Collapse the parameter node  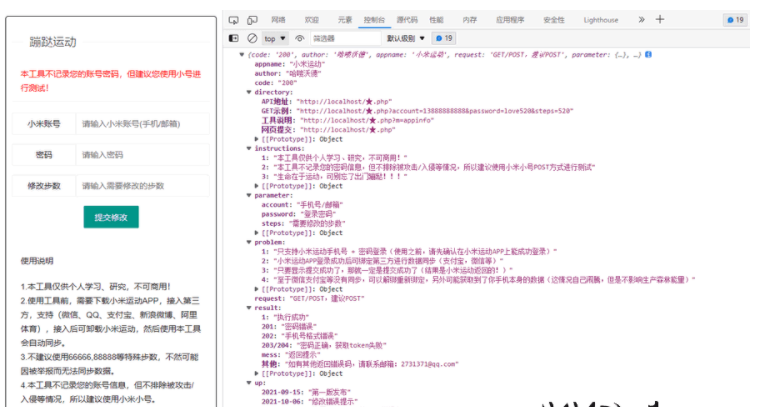point(249,195)
